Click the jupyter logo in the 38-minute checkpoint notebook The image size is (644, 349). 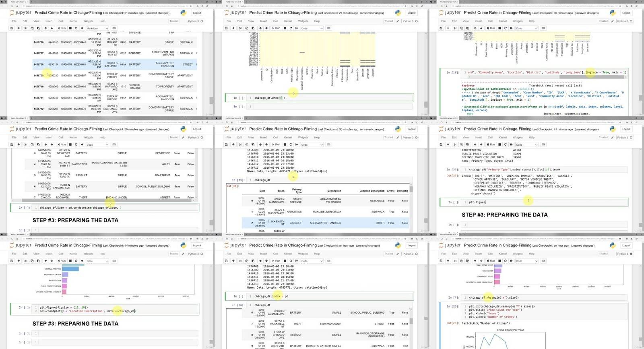(x=235, y=129)
